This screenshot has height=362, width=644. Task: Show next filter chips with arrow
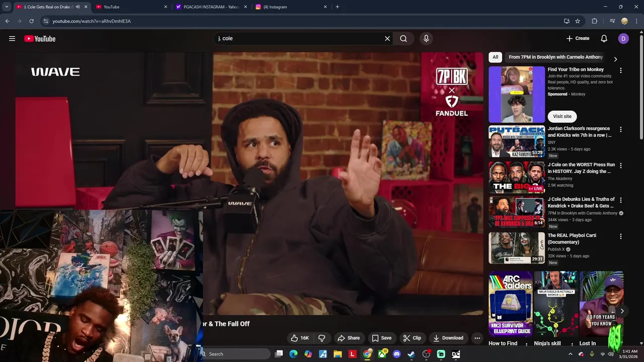pyautogui.click(x=615, y=59)
